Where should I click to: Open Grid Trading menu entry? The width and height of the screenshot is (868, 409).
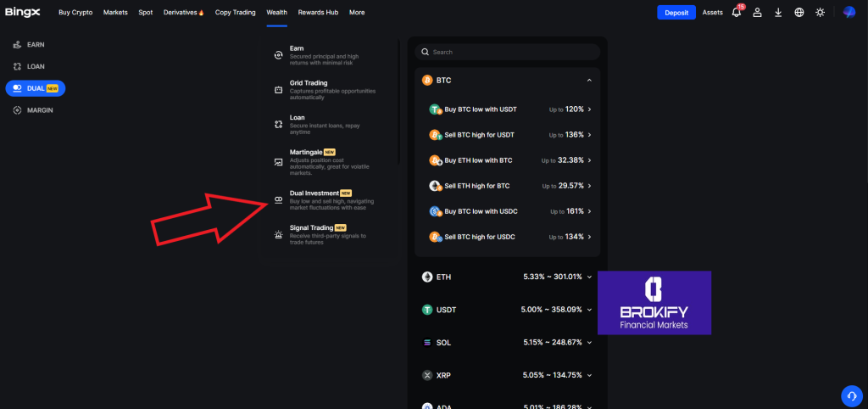[309, 83]
